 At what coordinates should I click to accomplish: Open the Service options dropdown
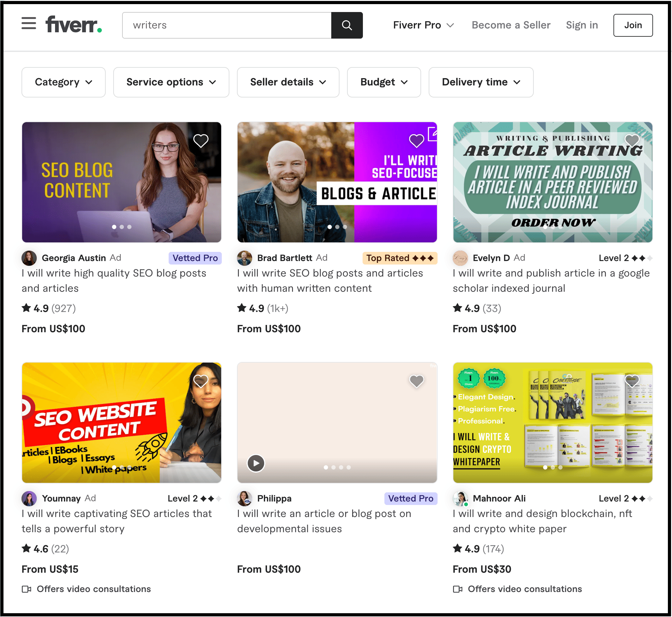tap(171, 82)
